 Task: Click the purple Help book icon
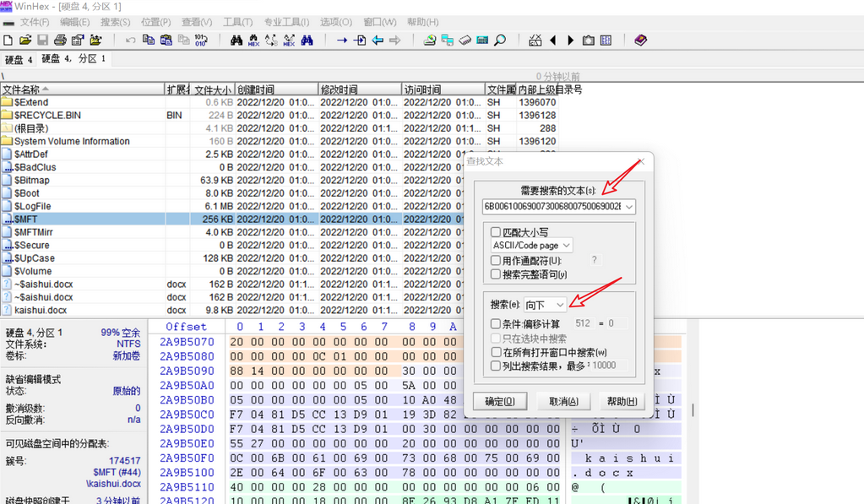click(x=640, y=41)
